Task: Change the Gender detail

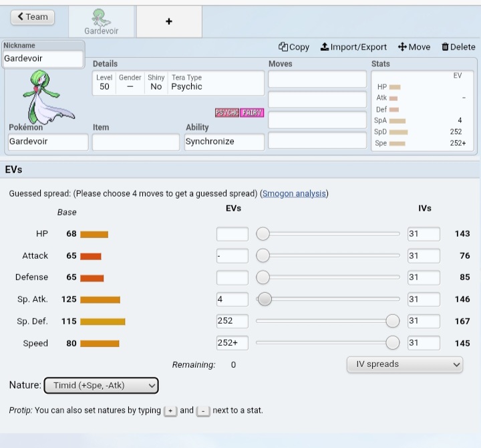Action: coord(130,83)
